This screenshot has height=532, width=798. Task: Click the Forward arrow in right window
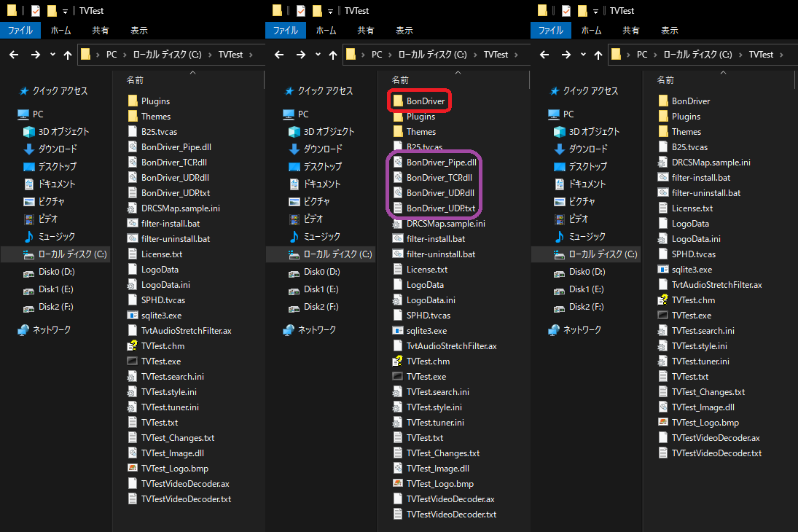coord(566,55)
